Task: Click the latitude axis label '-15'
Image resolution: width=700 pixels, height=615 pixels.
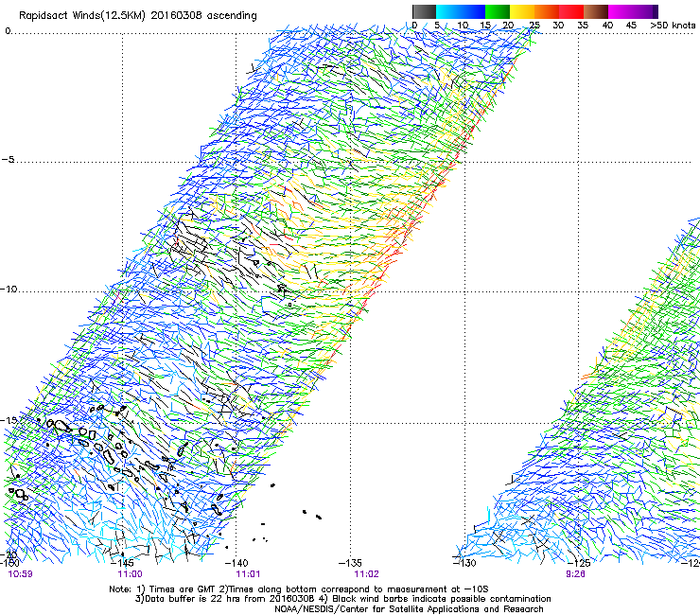Action: tap(9, 420)
